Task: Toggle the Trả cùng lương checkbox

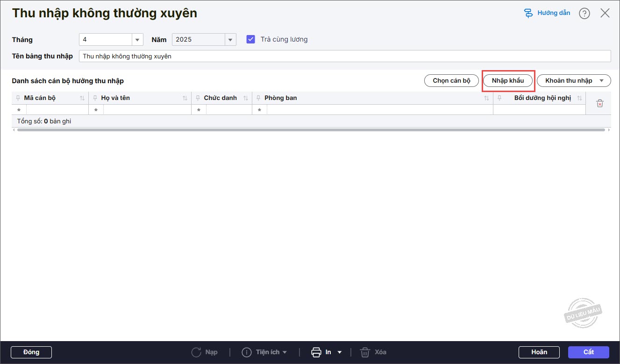Action: [251, 39]
